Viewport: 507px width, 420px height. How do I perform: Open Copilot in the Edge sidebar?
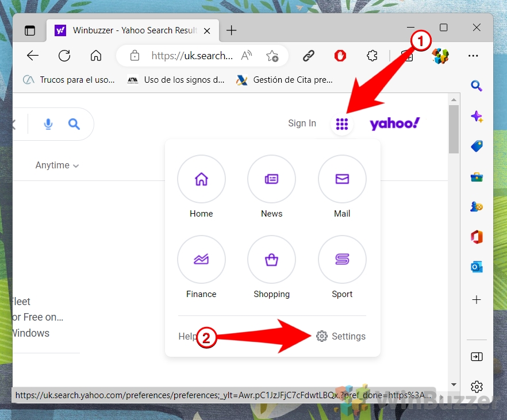[477, 117]
